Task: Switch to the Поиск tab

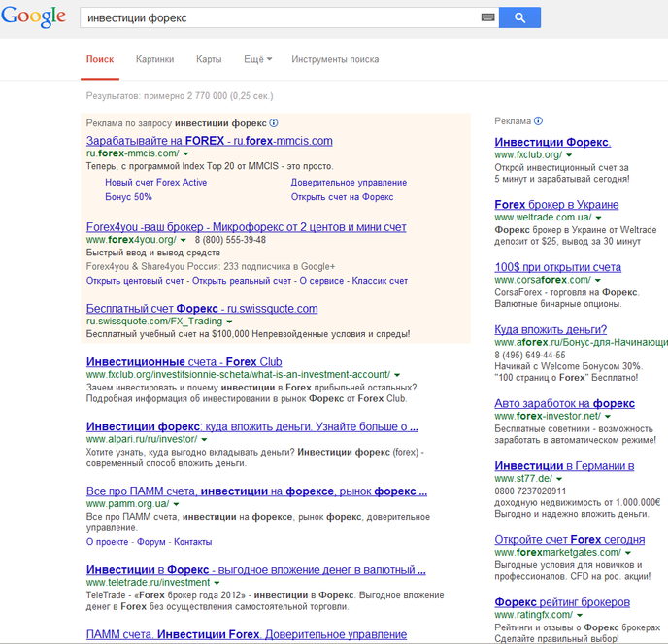Action: click(100, 59)
